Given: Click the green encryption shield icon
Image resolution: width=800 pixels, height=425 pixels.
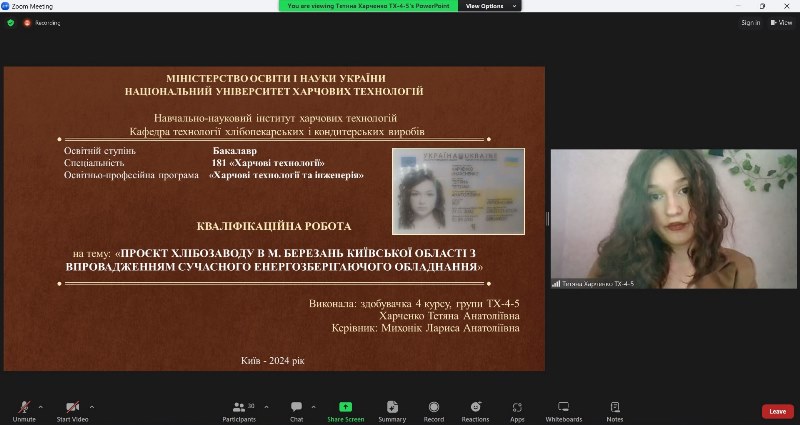Looking at the screenshot, I should [11, 23].
